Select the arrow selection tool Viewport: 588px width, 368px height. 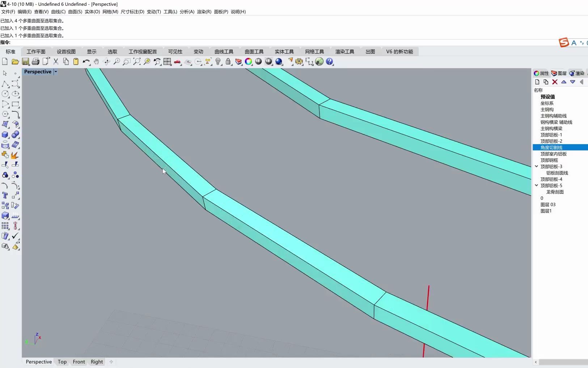[x=5, y=74]
